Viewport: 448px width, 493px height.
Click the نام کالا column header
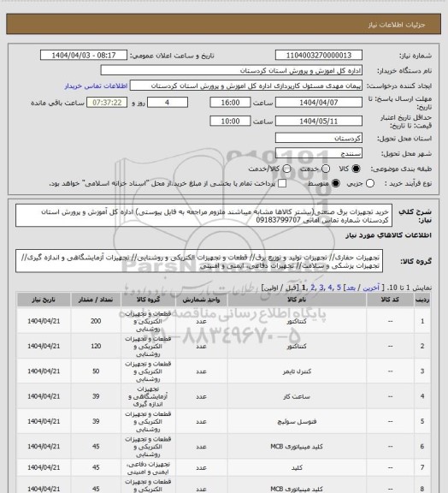coord(297,300)
